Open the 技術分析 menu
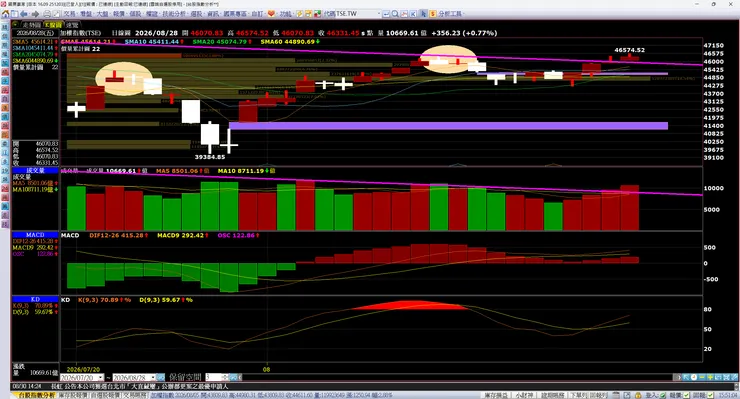The image size is (740, 399). tap(175, 14)
